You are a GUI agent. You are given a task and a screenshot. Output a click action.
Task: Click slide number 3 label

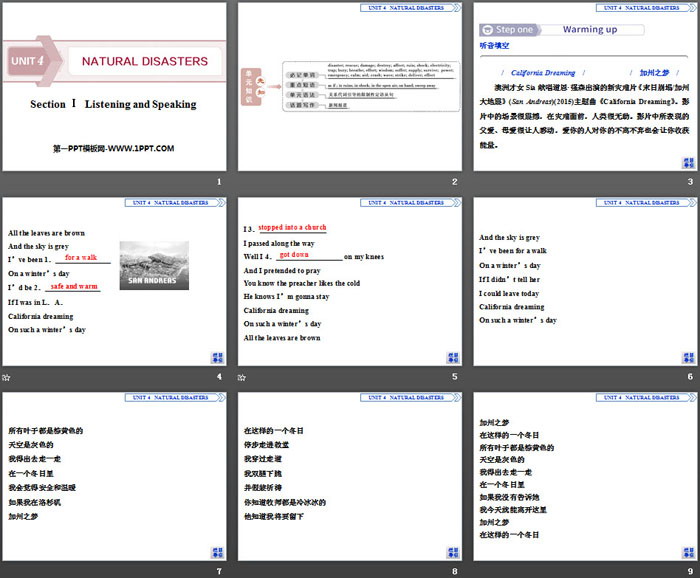pos(690,182)
